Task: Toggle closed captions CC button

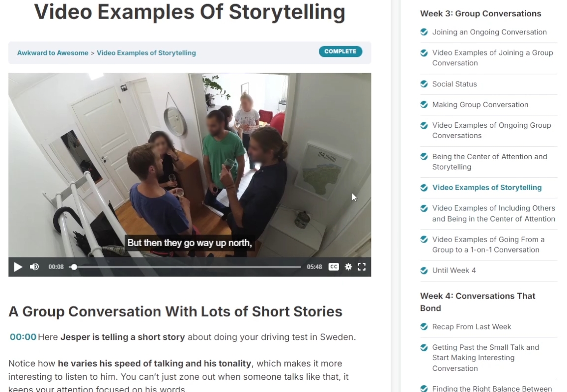Action: tap(334, 267)
